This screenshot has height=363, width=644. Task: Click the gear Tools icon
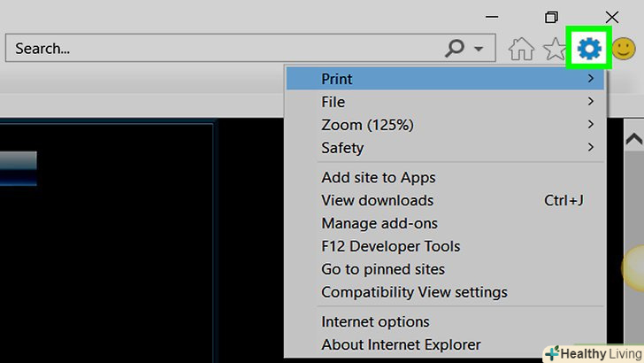click(589, 49)
